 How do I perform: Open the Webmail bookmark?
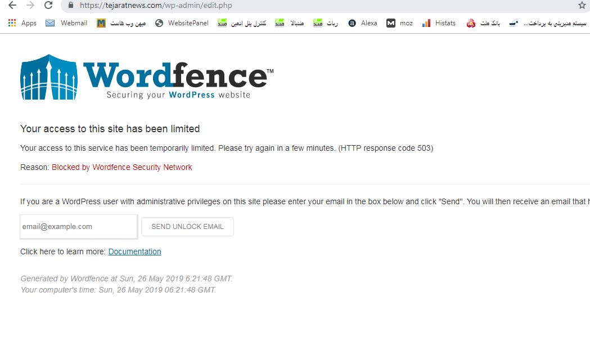coord(66,23)
